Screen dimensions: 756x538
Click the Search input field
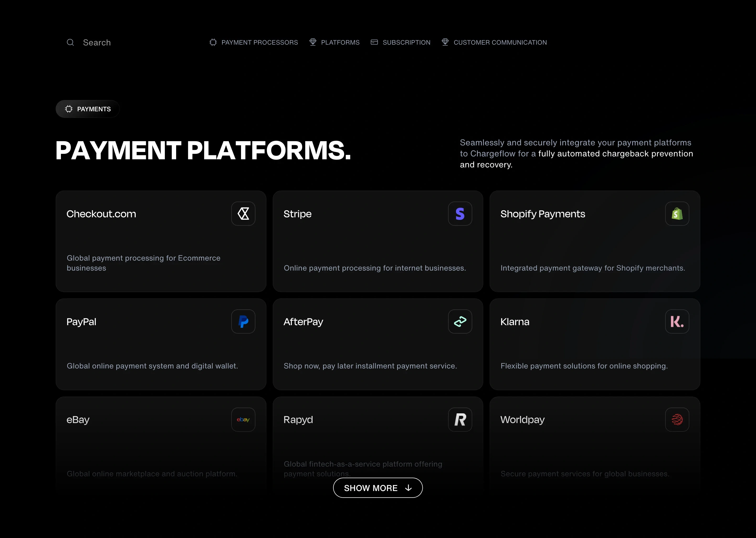[x=97, y=43]
